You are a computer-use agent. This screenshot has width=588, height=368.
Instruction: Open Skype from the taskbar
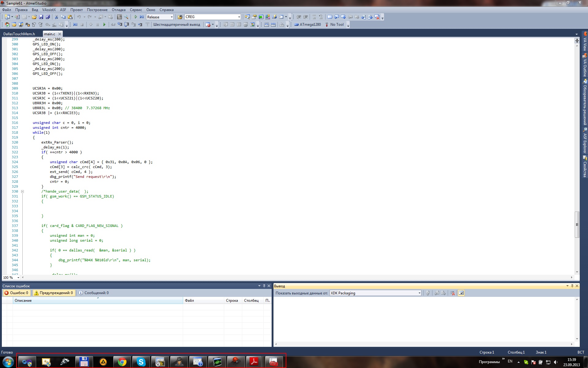(x=141, y=362)
